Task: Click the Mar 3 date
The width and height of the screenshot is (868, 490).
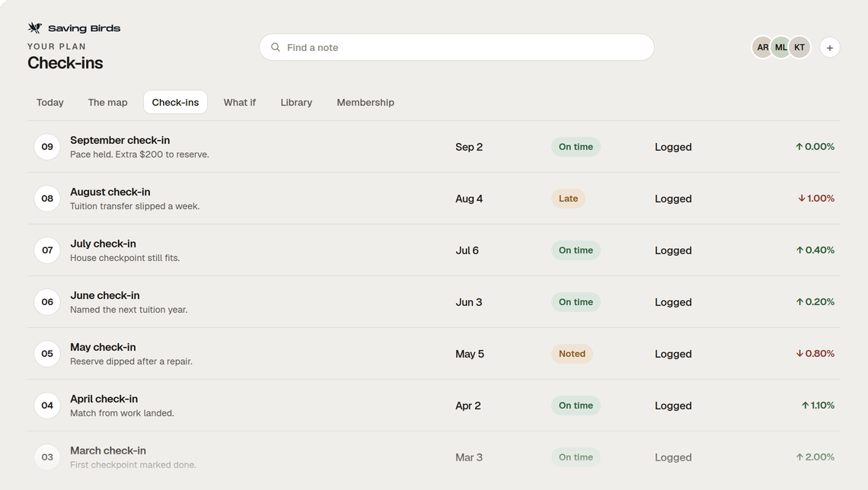Action: coord(469,457)
